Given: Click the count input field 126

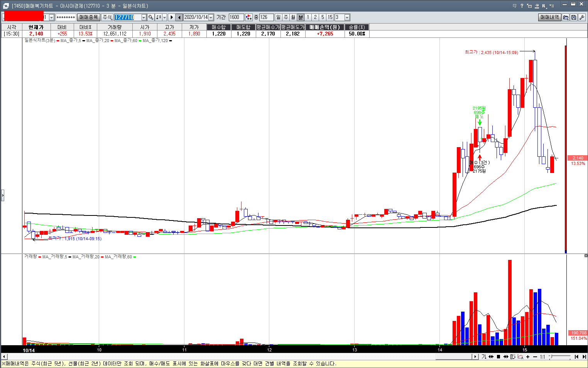Looking at the screenshot, I should pos(266,17).
